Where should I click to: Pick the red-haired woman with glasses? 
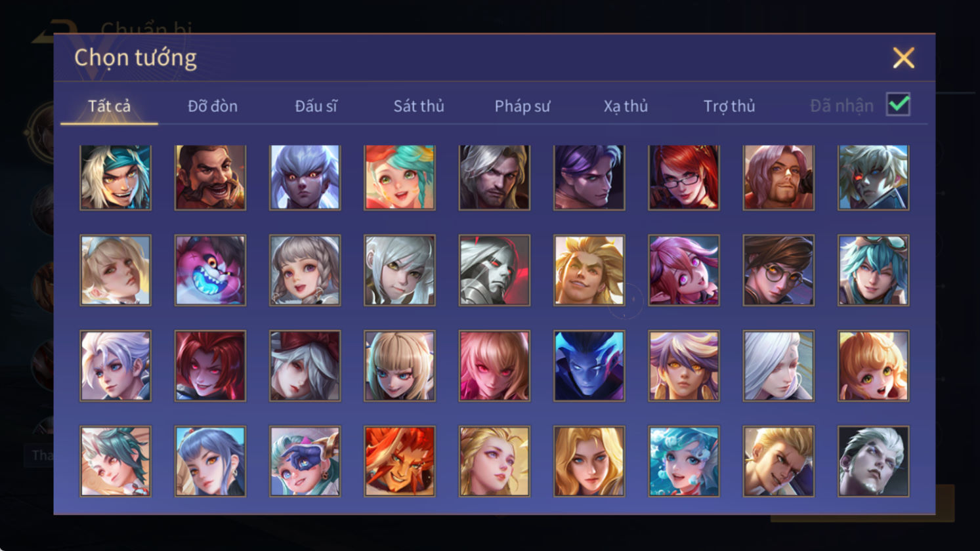coord(683,177)
